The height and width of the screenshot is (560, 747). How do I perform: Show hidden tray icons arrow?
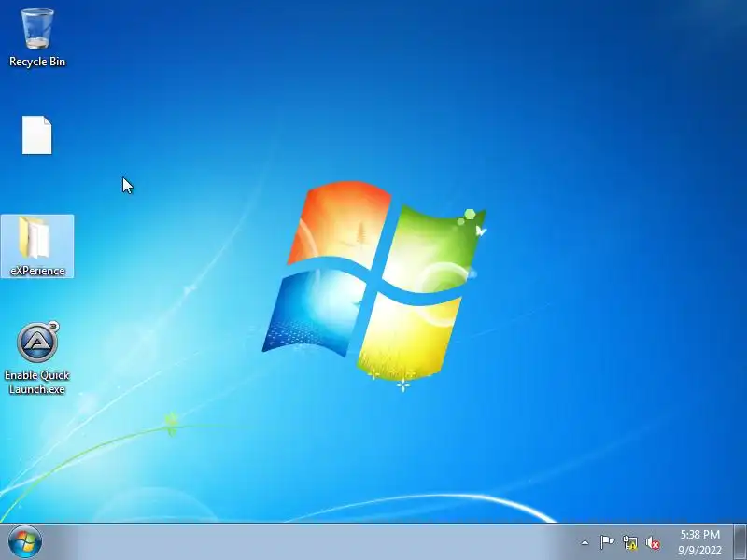(x=585, y=542)
